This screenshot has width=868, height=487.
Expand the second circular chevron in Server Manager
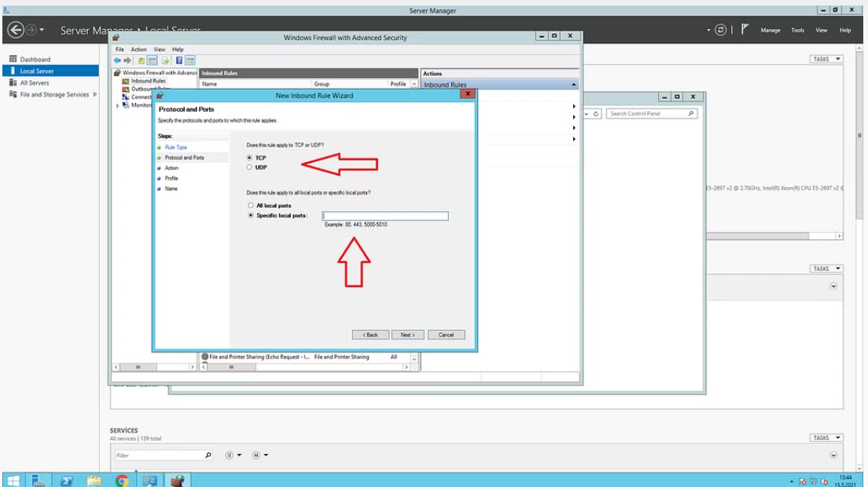pos(833,286)
